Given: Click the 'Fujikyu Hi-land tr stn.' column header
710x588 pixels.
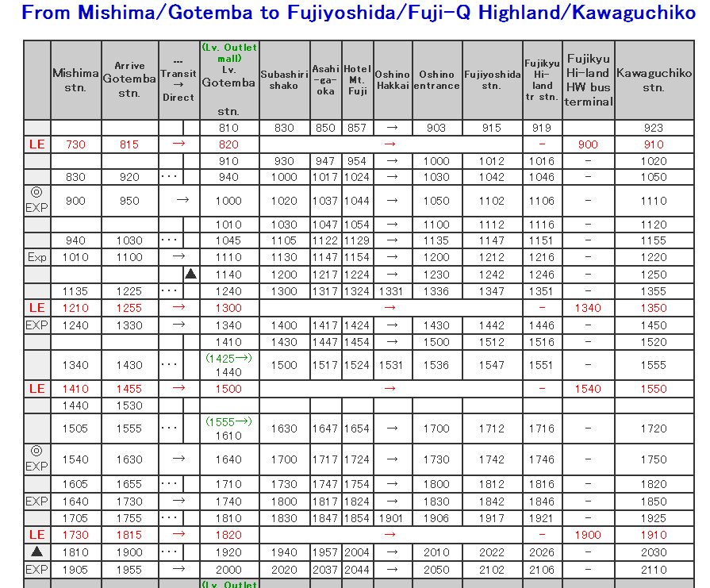Looking at the screenshot, I should point(543,79).
